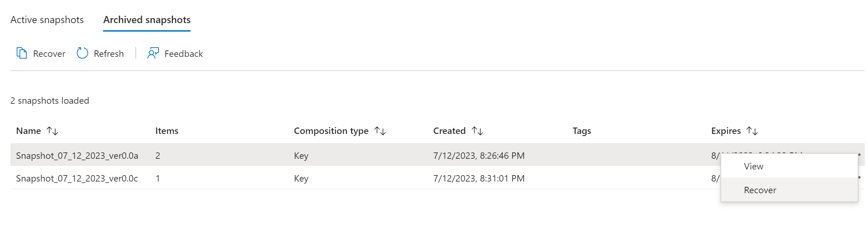Toggle sort arrows beside Composition type
This screenshot has width=868, height=238.
[x=380, y=131]
